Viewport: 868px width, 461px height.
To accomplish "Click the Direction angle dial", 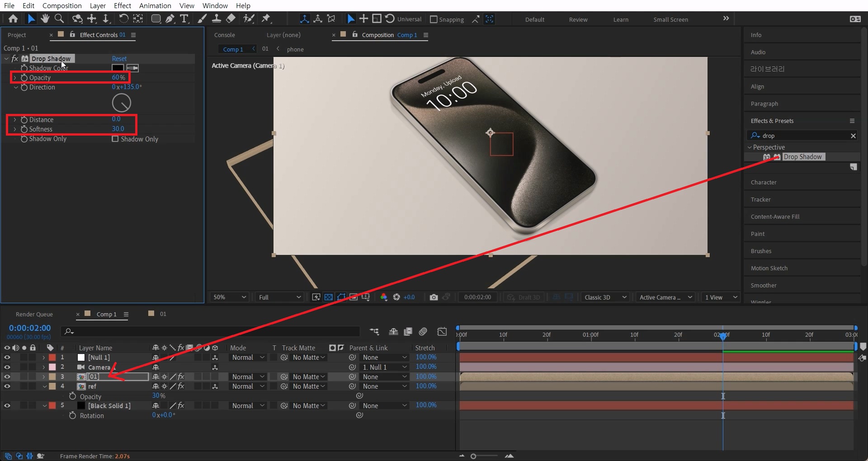I will (122, 103).
